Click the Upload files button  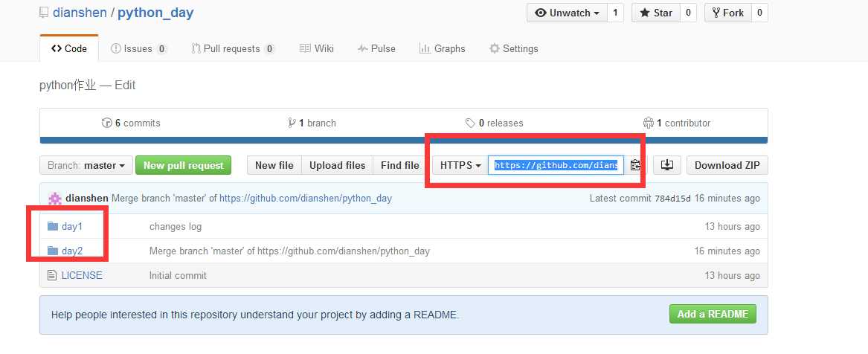point(337,165)
